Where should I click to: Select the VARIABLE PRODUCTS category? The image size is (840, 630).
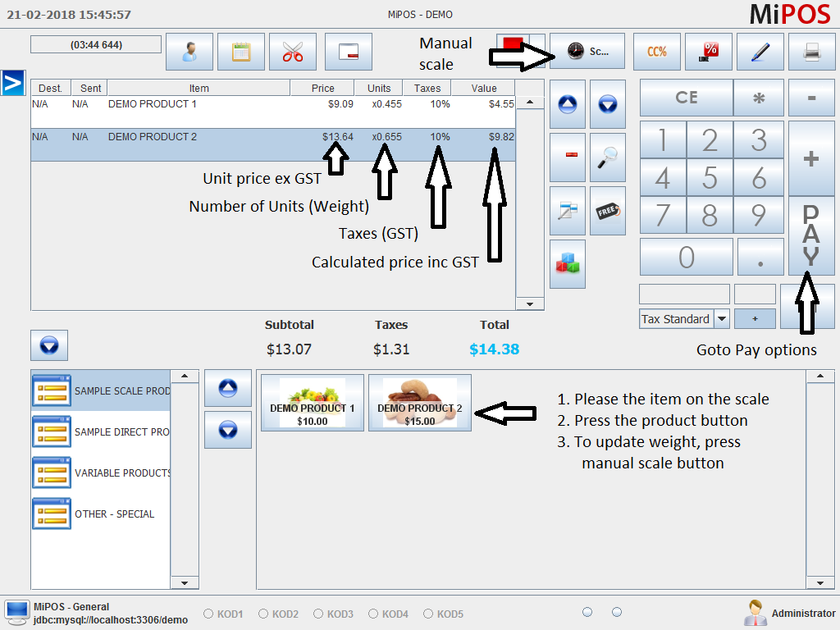point(101,472)
